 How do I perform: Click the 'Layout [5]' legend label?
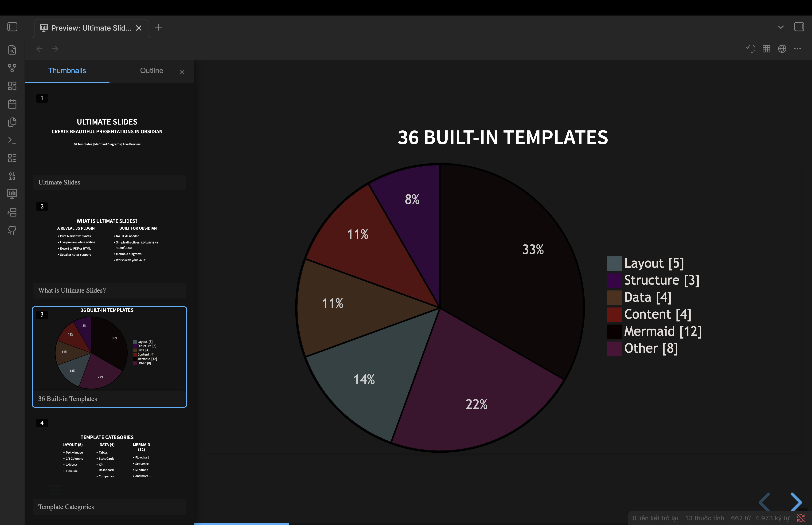654,263
